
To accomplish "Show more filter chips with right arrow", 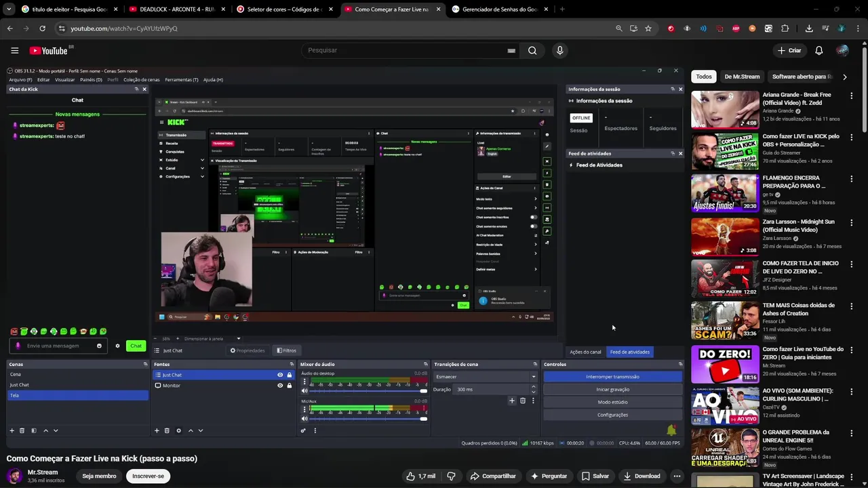I will pyautogui.click(x=844, y=77).
